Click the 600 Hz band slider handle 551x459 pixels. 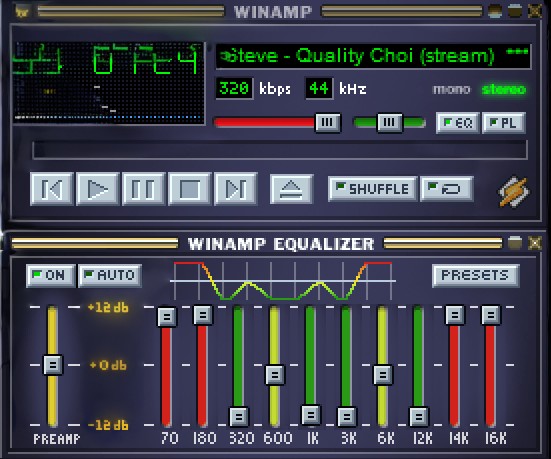point(275,375)
